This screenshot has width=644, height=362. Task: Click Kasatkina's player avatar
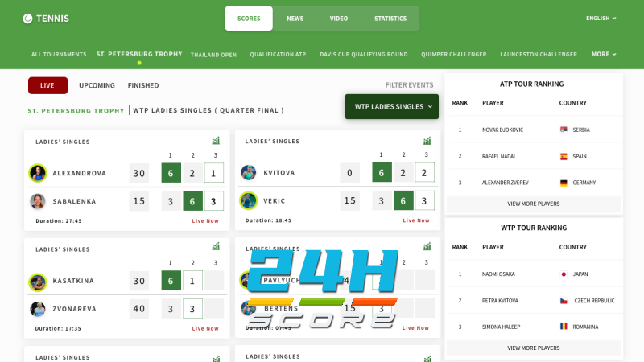37,282
